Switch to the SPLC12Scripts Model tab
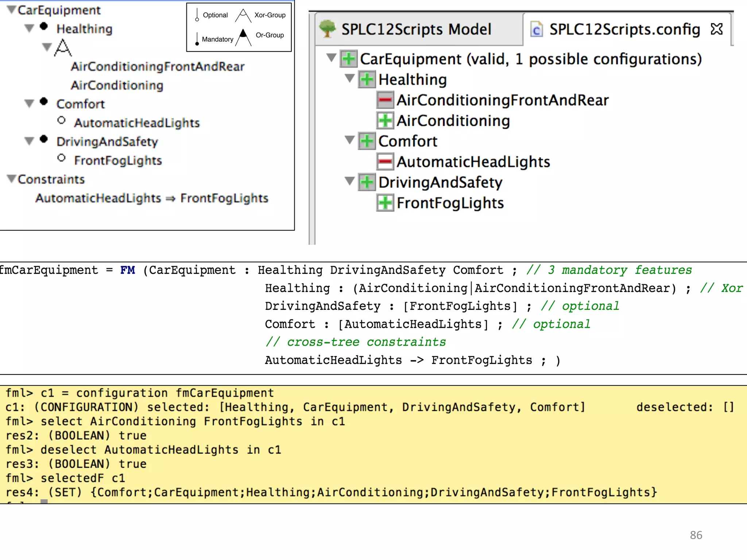Viewport: 747px width, 560px height. pyautogui.click(x=419, y=29)
